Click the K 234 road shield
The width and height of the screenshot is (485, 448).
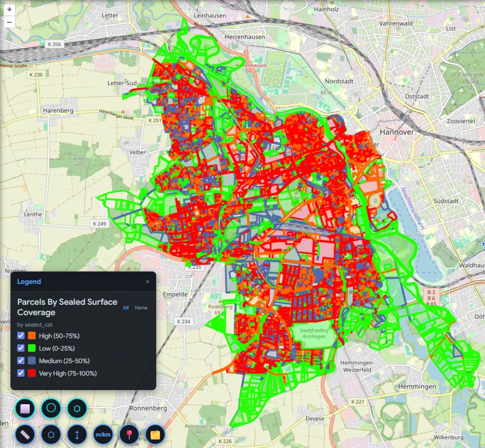coord(183,321)
